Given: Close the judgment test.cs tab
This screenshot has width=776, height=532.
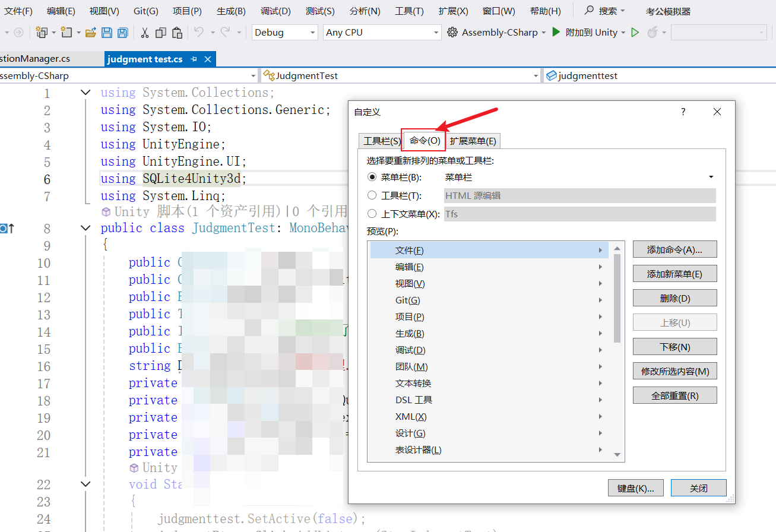Looking at the screenshot, I should pos(208,59).
